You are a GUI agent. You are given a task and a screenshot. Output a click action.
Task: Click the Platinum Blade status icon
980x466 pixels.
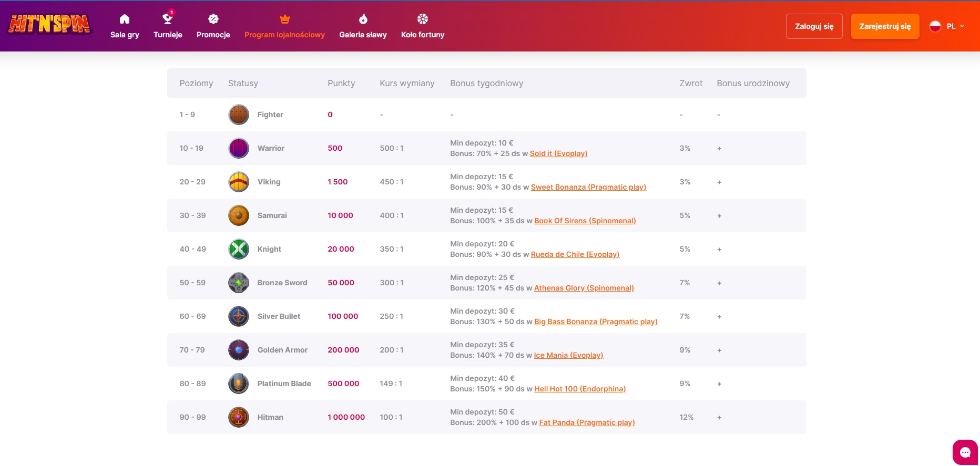[239, 384]
